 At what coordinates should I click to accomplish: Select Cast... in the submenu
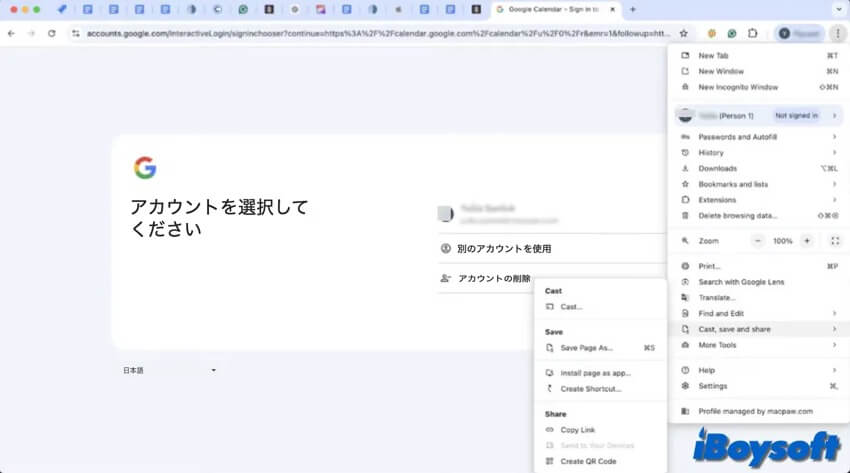(600, 307)
